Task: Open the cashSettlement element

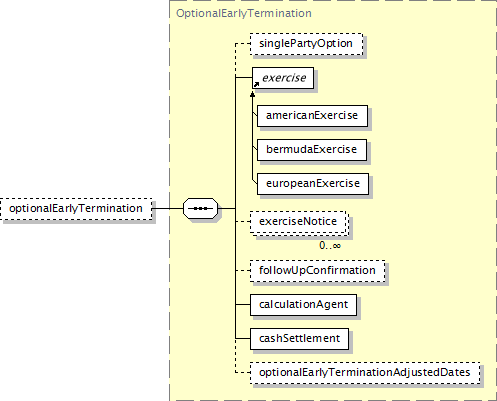Action: [x=299, y=339]
